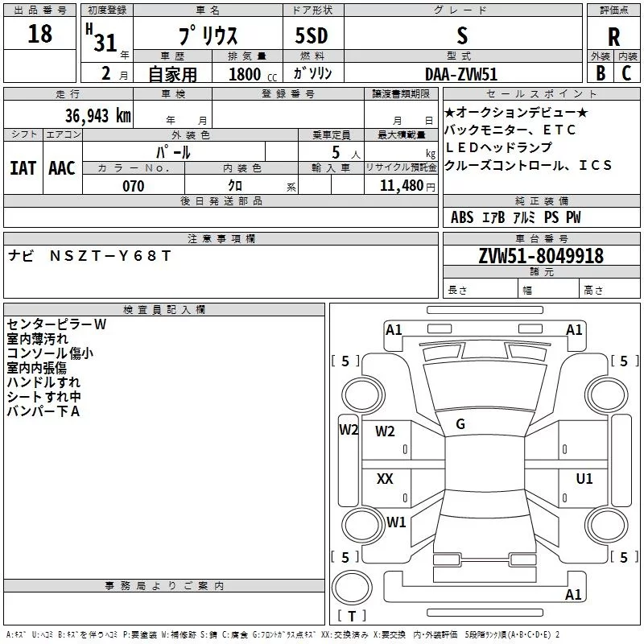The height and width of the screenshot is (644, 644).
Task: Select the color number 070 field
Action: (133, 186)
